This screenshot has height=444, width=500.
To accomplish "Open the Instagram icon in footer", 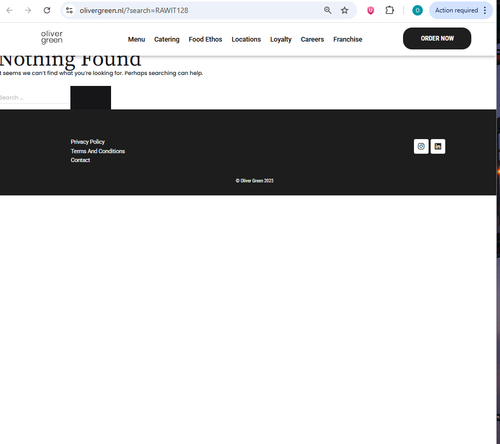I will tap(421, 146).
